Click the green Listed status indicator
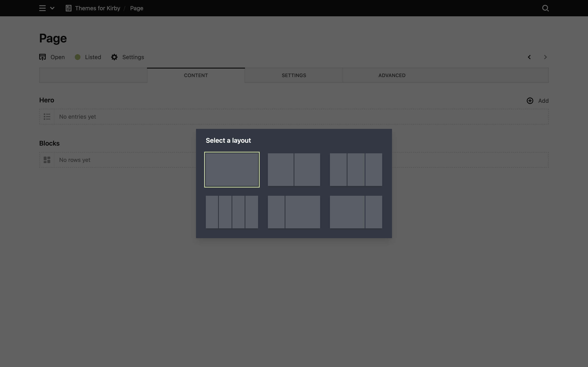The width and height of the screenshot is (588, 367). (78, 57)
